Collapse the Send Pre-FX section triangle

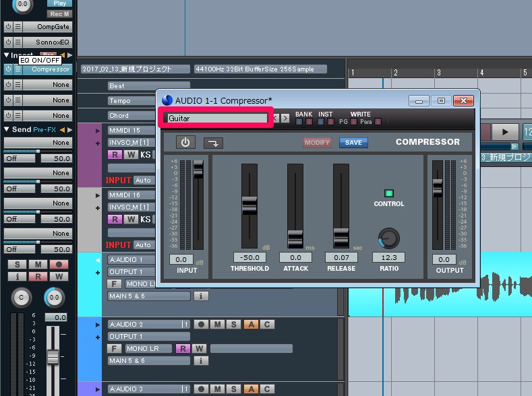point(7,129)
